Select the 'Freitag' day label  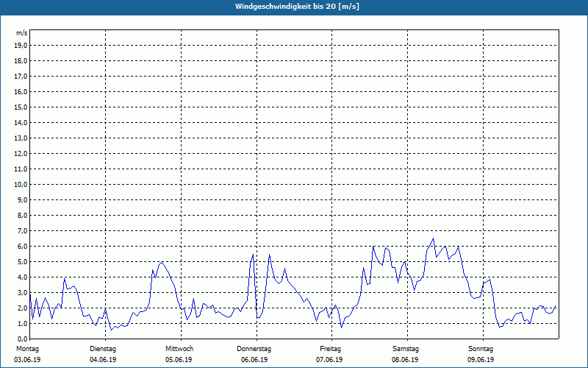tap(330, 349)
